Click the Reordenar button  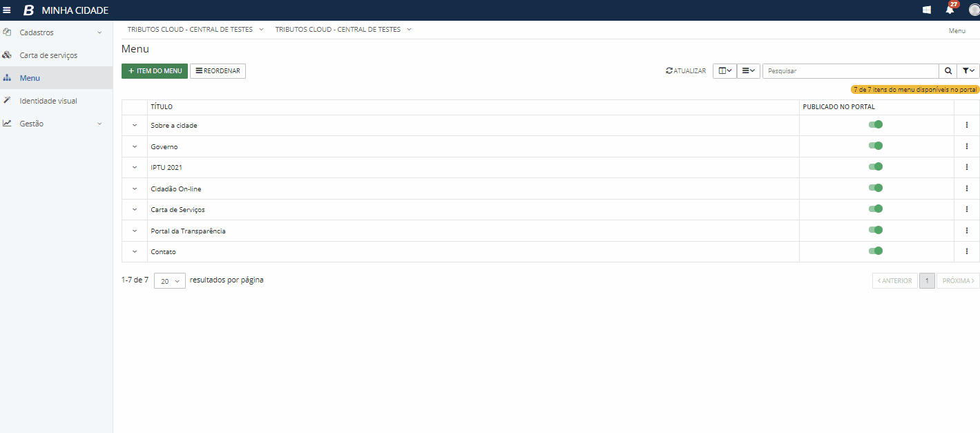[218, 71]
